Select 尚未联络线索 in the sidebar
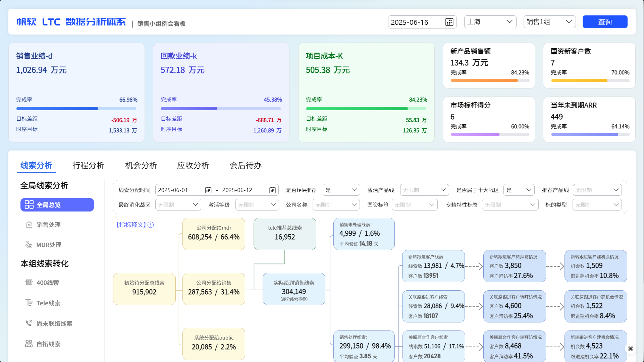This screenshot has height=362, width=644. [54, 323]
